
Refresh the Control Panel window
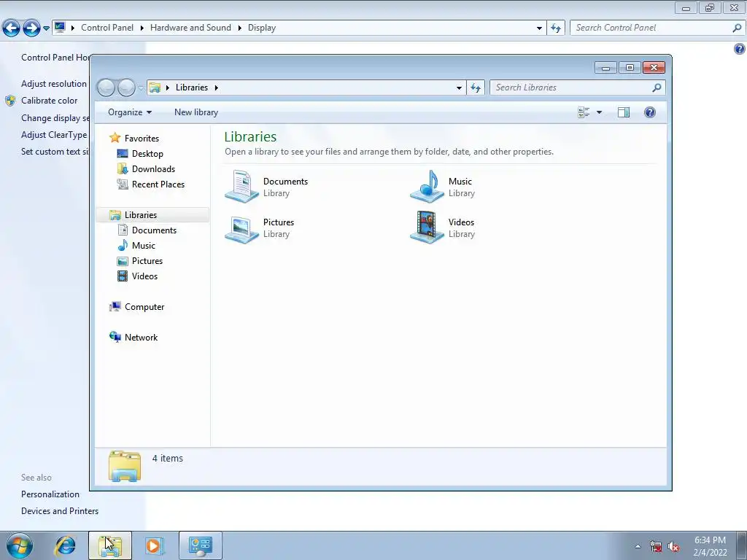pos(555,28)
